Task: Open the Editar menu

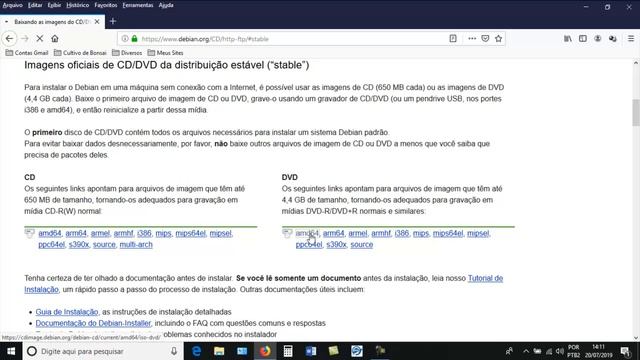Action: (35, 5)
